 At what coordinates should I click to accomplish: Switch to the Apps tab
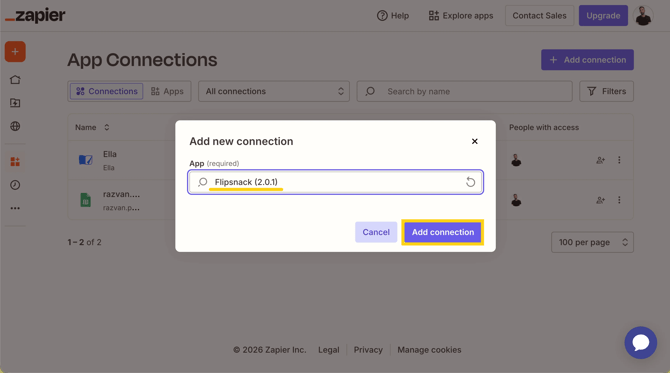[167, 91]
